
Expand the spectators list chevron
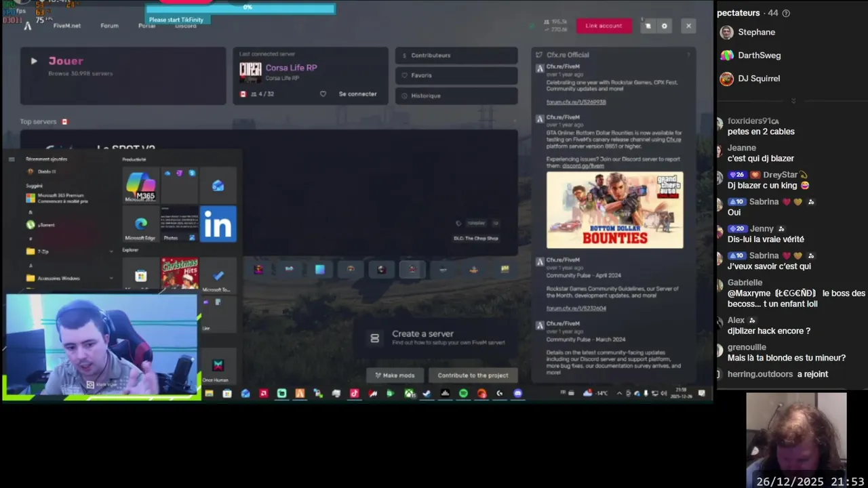(793, 101)
